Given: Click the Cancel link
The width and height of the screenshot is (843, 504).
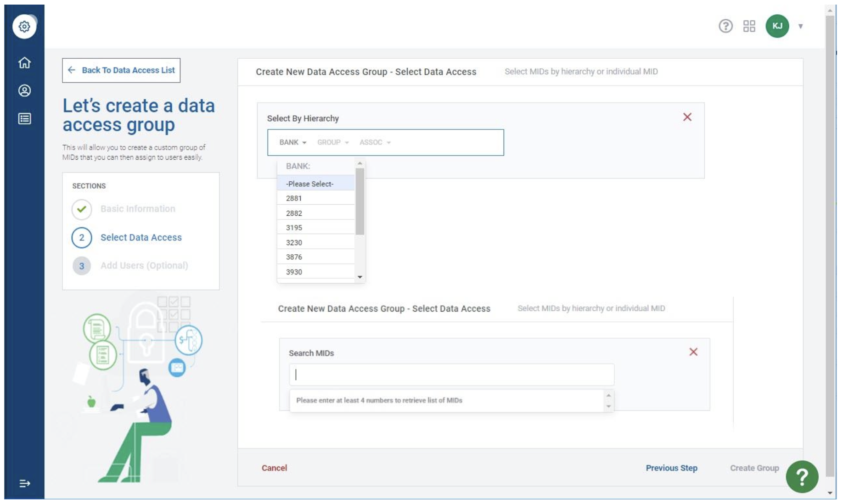Looking at the screenshot, I should 274,468.
